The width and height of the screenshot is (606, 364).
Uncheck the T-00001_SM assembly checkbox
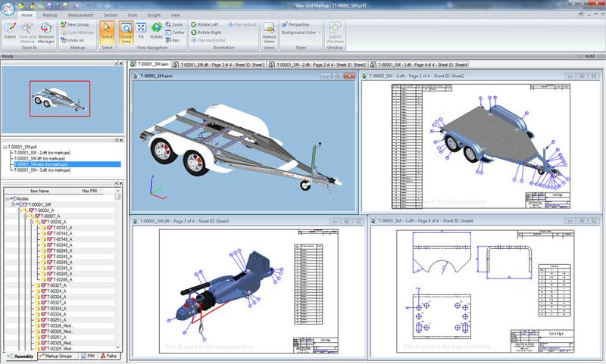click(x=26, y=204)
